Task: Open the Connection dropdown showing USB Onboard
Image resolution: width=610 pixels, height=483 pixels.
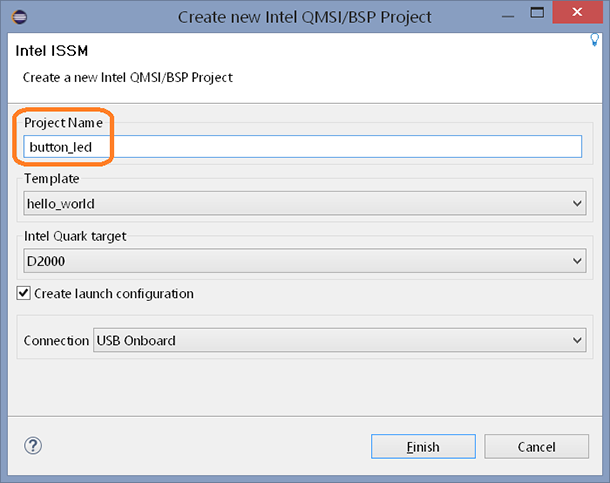Action: click(340, 341)
